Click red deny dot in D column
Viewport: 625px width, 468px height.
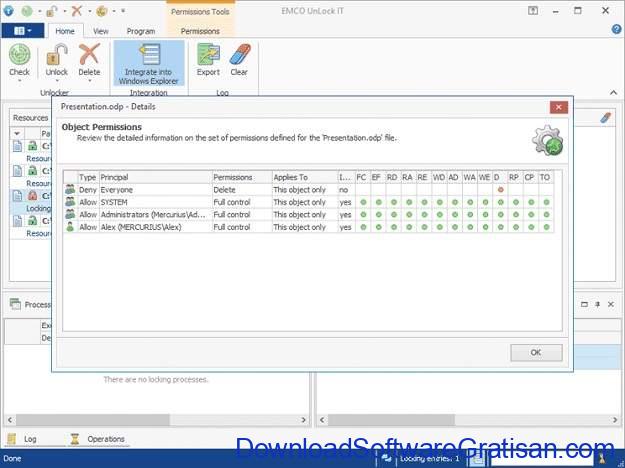point(501,190)
